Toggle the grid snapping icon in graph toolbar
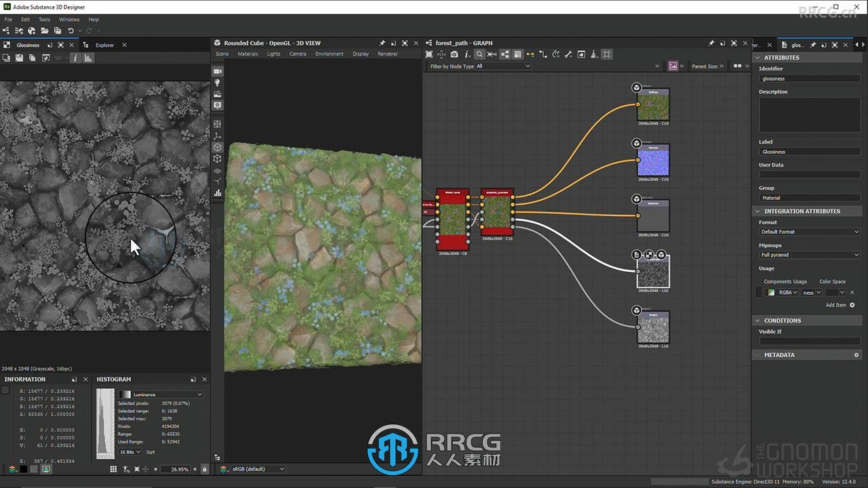 607,54
